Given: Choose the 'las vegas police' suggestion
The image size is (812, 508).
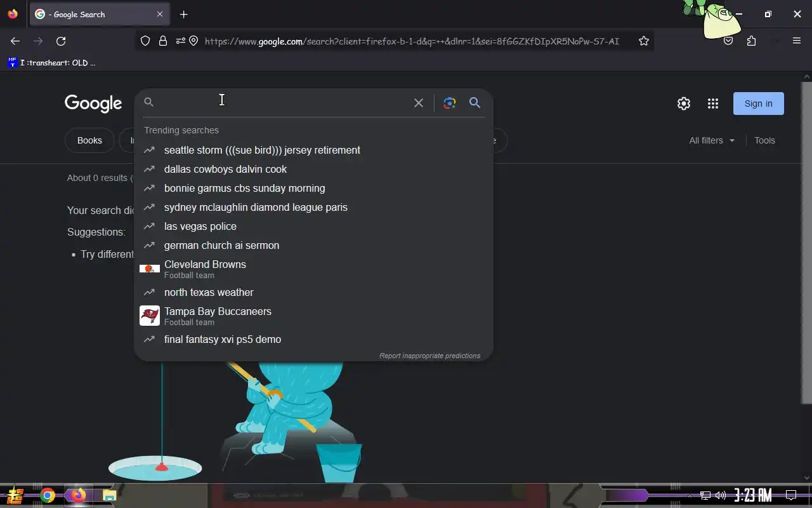Looking at the screenshot, I should tap(313, 226).
